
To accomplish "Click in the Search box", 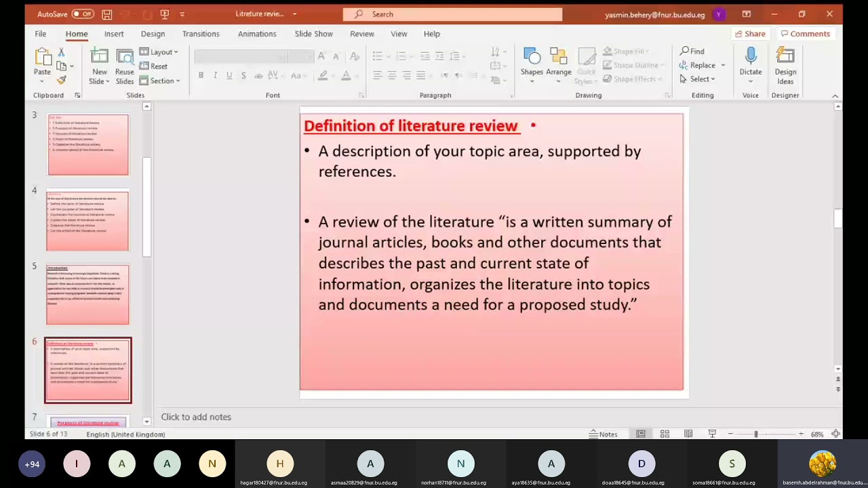I will pos(452,14).
